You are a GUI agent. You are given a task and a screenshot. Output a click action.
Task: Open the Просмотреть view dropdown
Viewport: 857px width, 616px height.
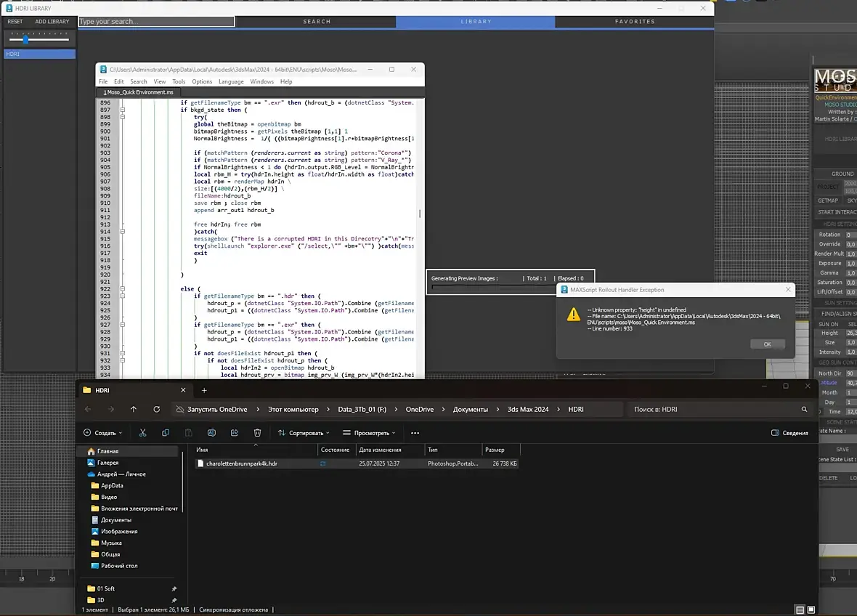[369, 433]
